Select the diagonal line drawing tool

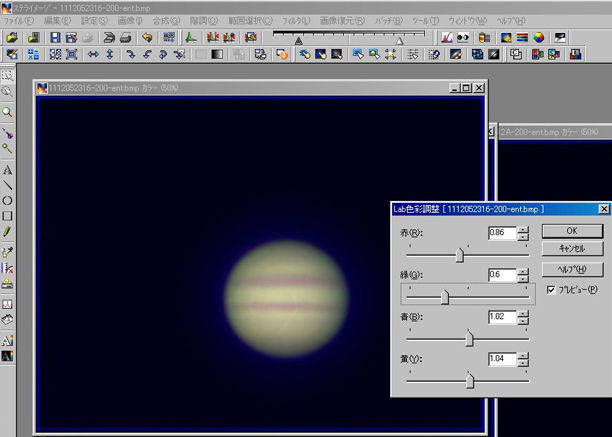pos(8,185)
